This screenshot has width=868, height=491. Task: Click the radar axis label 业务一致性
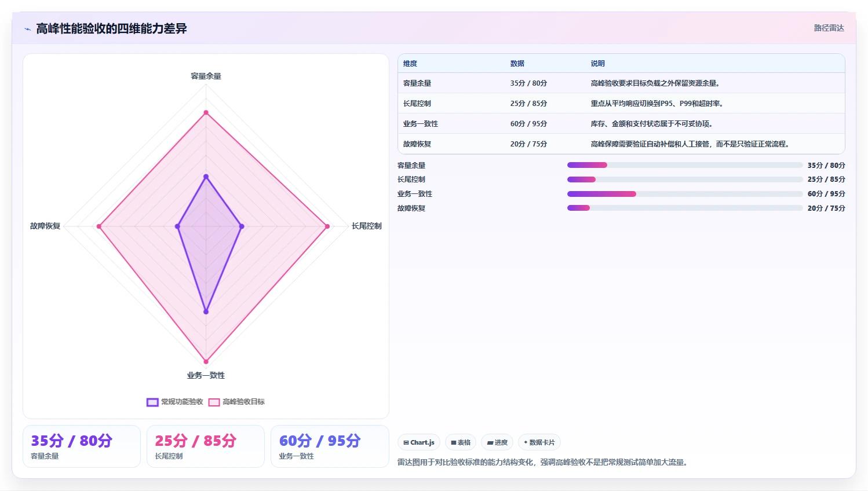pyautogui.click(x=206, y=376)
